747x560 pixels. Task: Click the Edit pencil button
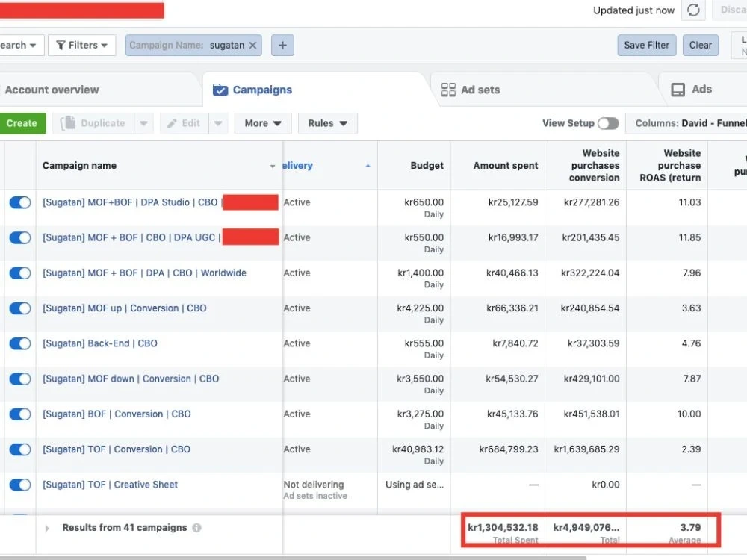click(184, 123)
